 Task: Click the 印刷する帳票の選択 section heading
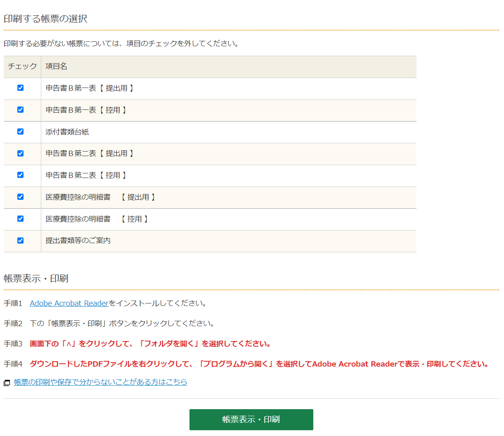[x=45, y=19]
